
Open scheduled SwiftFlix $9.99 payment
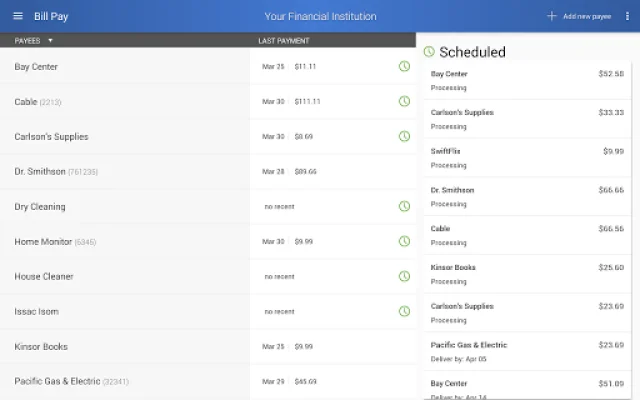527,158
